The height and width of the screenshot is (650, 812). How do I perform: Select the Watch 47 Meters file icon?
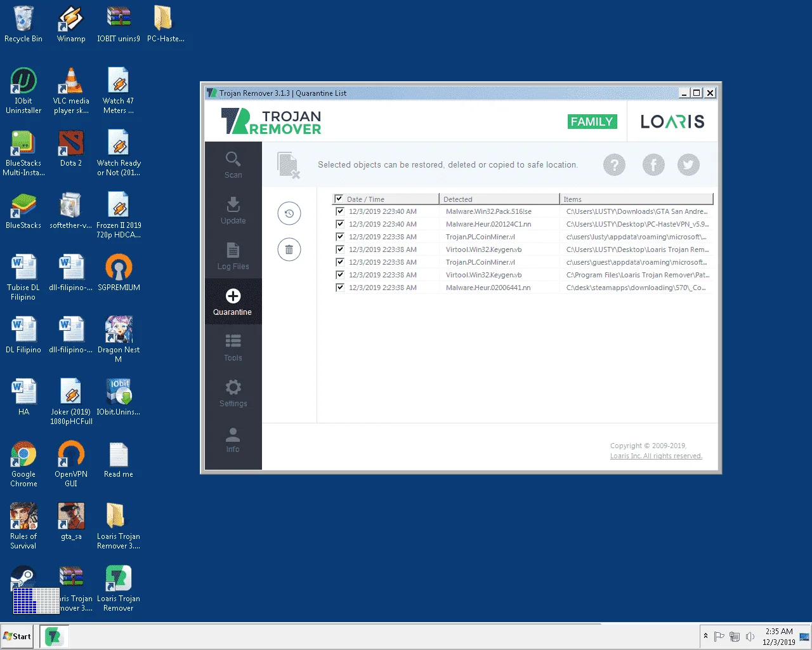pos(119,91)
